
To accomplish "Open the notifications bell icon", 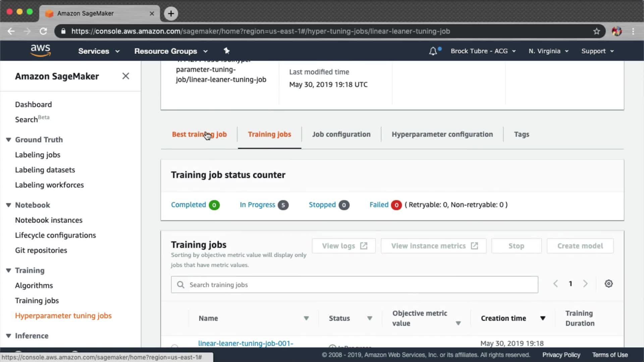I will tap(433, 51).
